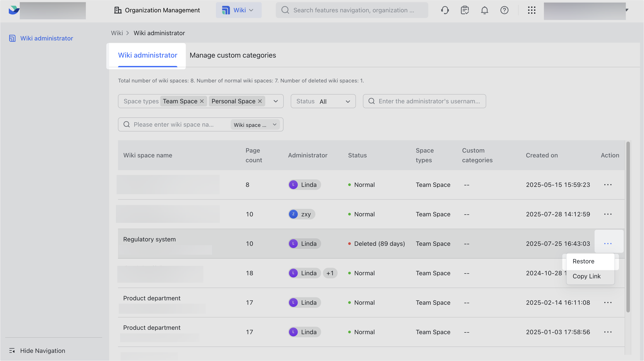Click the Organization Management building icon
The height and width of the screenshot is (361, 644).
(118, 10)
